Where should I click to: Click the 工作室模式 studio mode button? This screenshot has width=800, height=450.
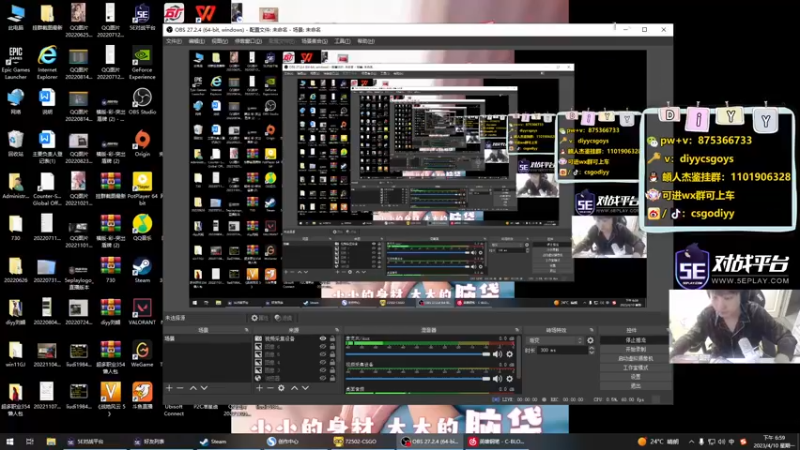(x=635, y=368)
